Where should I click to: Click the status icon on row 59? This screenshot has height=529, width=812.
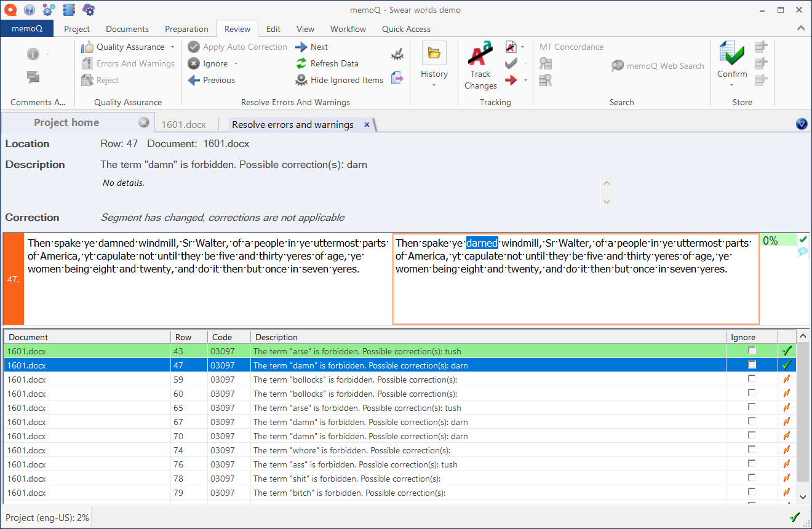point(786,380)
